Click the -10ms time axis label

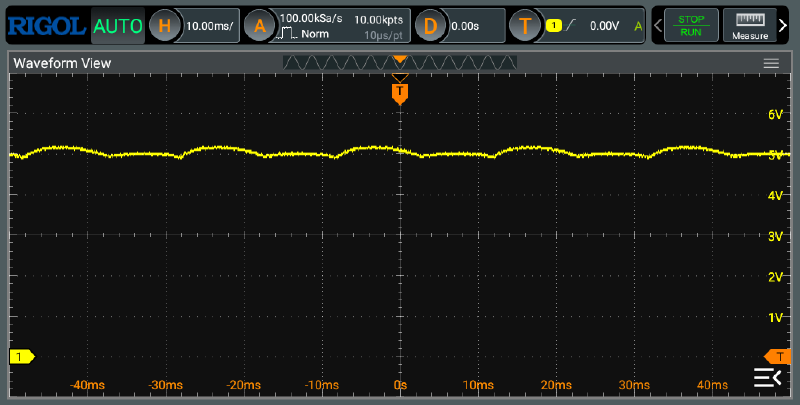321,385
